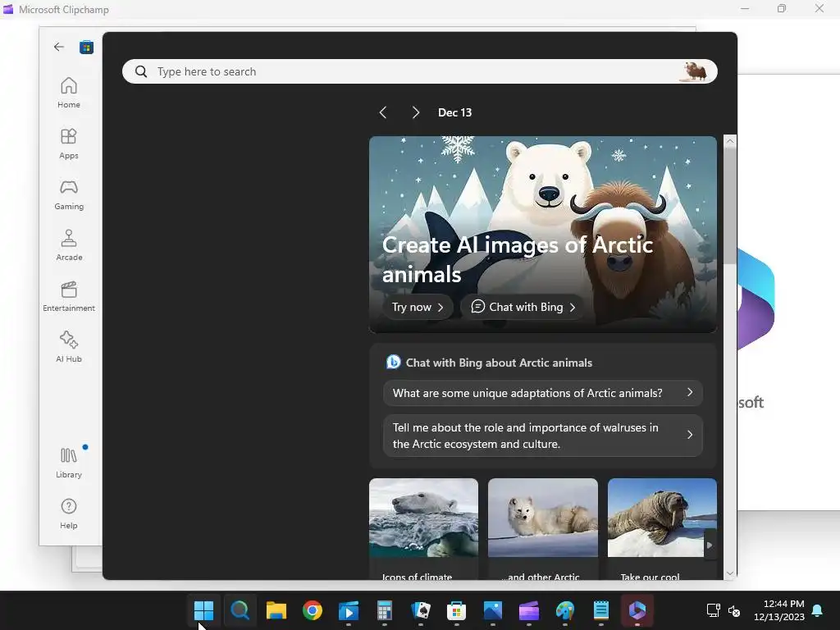Open Google Chrome from taskbar
Viewport: 840px width, 630px height.
click(x=313, y=610)
